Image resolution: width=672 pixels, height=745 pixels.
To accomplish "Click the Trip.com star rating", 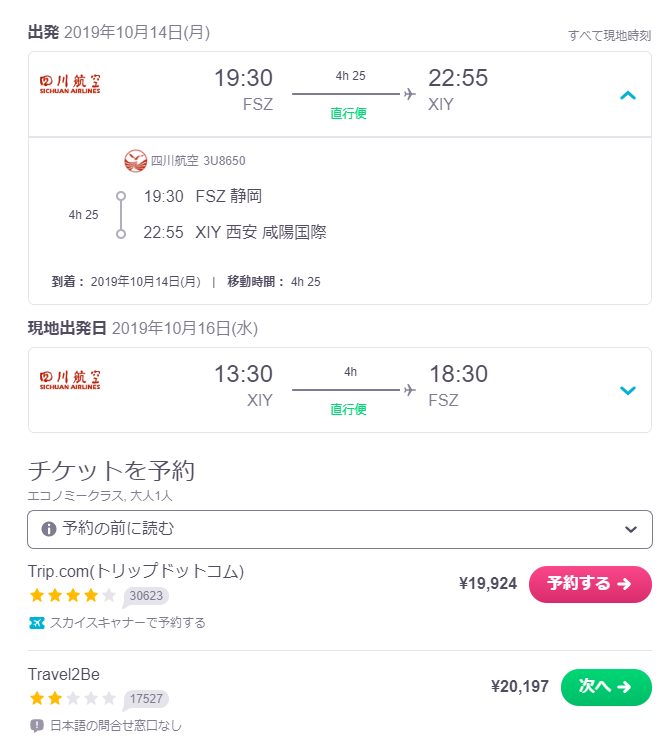I will pyautogui.click(x=72, y=595).
